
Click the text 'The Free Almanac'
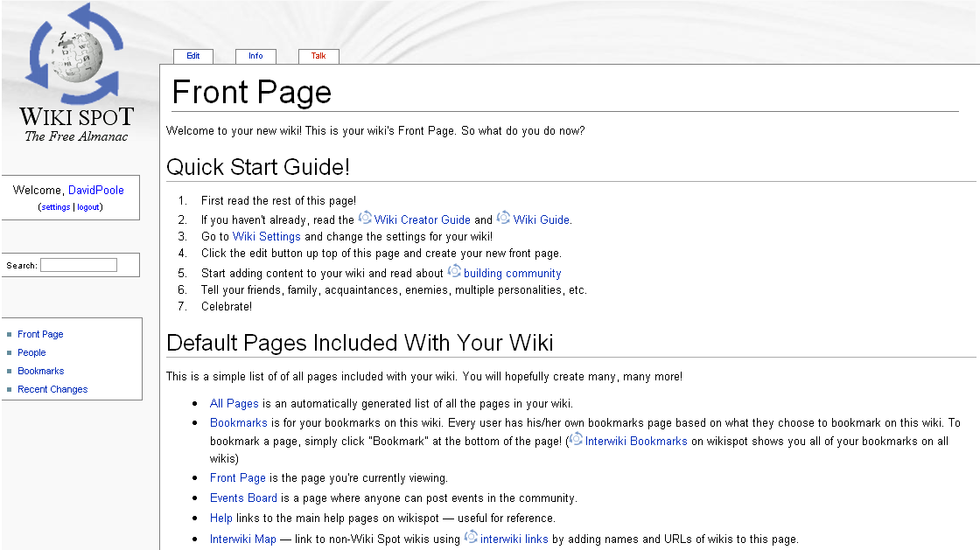(x=76, y=136)
